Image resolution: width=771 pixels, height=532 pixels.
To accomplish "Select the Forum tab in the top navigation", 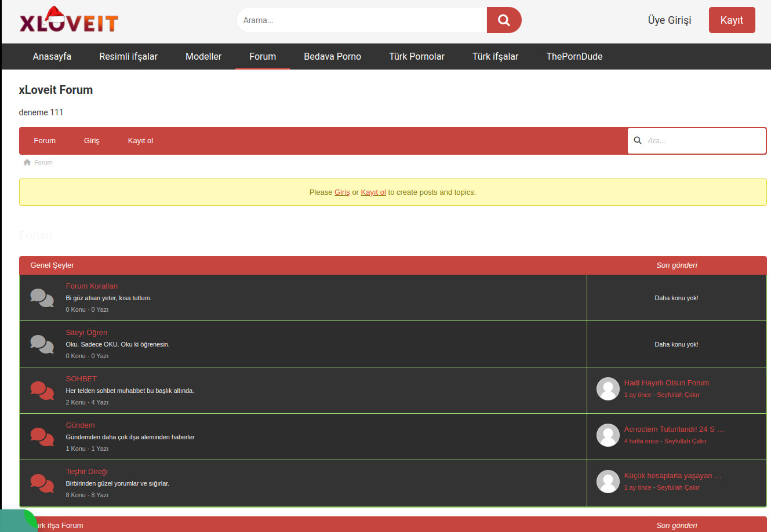I will 263,56.
